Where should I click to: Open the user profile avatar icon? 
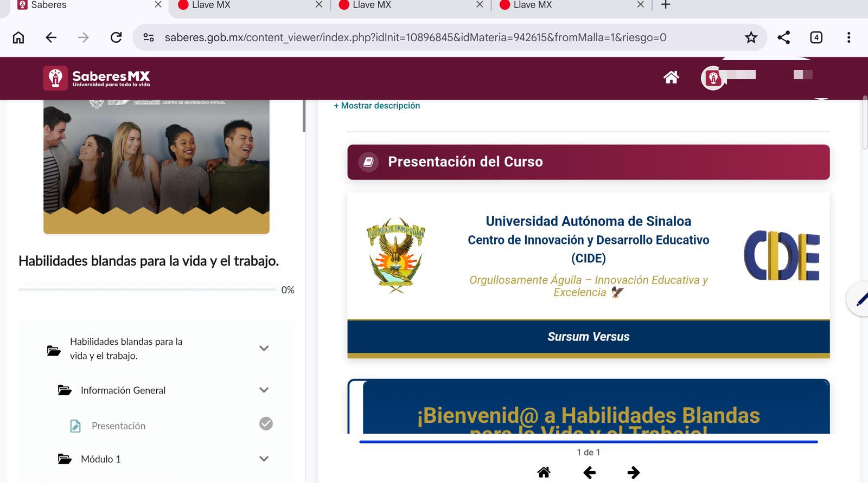713,78
